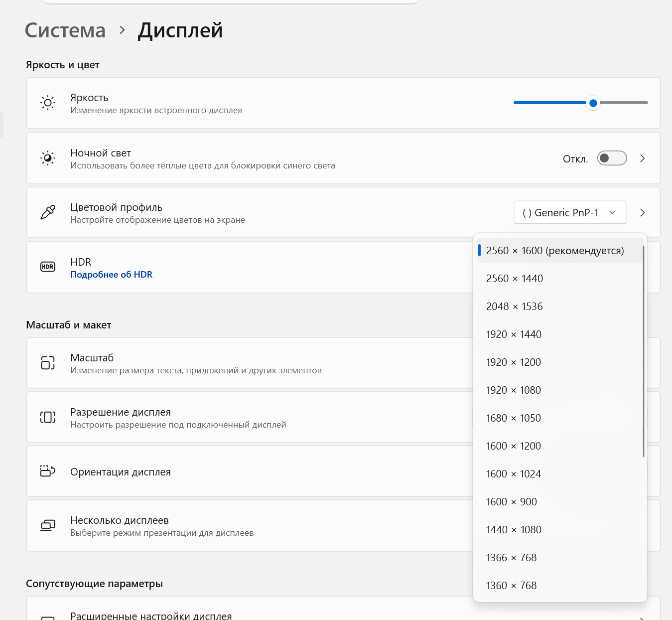Open the Generic PnP-1 color profile dropdown
This screenshot has height=620, width=672.
[570, 213]
